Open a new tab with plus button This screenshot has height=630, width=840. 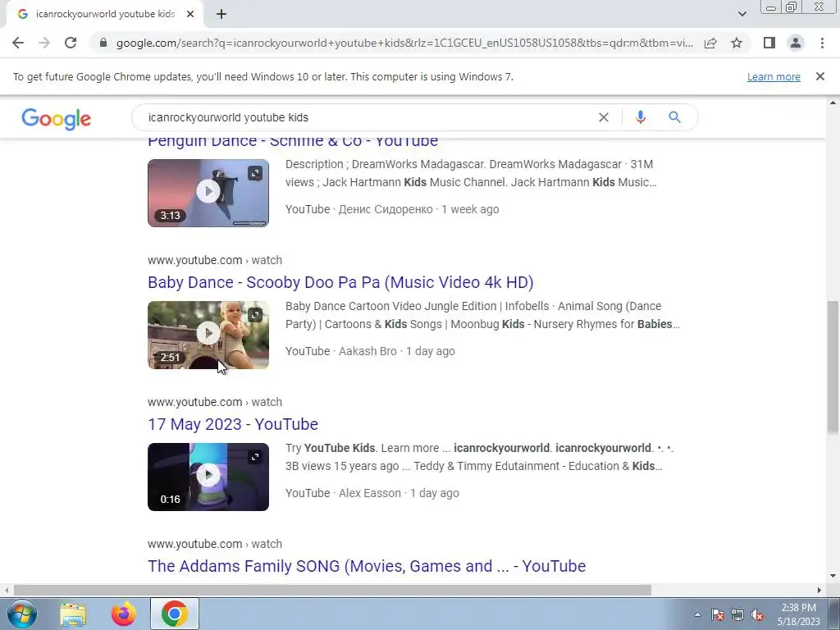point(221,15)
